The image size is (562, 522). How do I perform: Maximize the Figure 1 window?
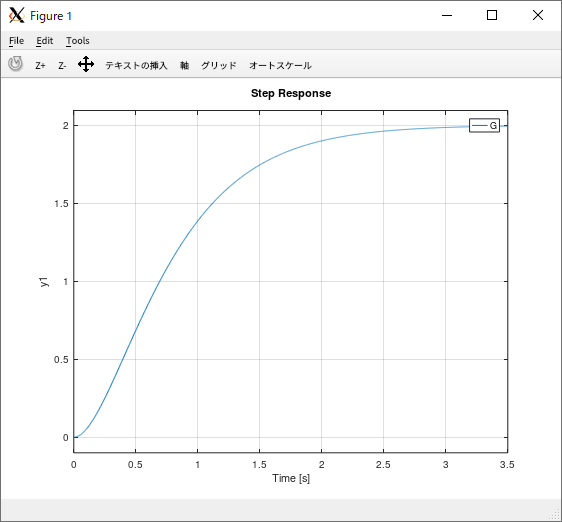[x=492, y=15]
